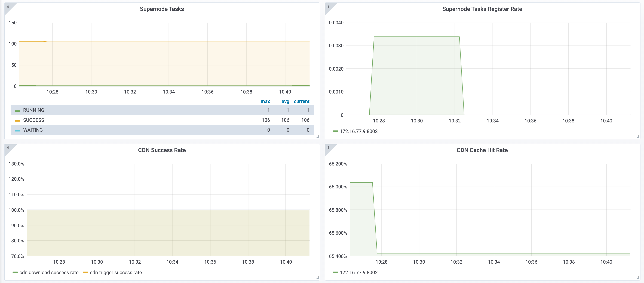Open info icon on CDN Cache Hit Rate panel
The width and height of the screenshot is (644, 283).
tap(328, 148)
